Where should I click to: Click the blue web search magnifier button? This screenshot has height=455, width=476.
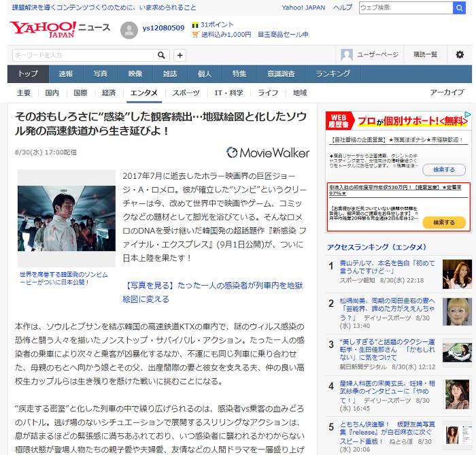pyautogui.click(x=459, y=7)
